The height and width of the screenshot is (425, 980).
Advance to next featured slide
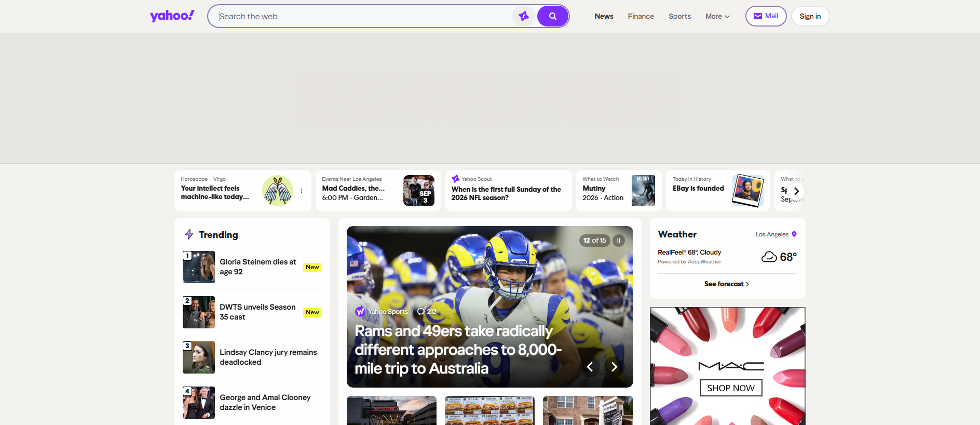[x=614, y=367]
